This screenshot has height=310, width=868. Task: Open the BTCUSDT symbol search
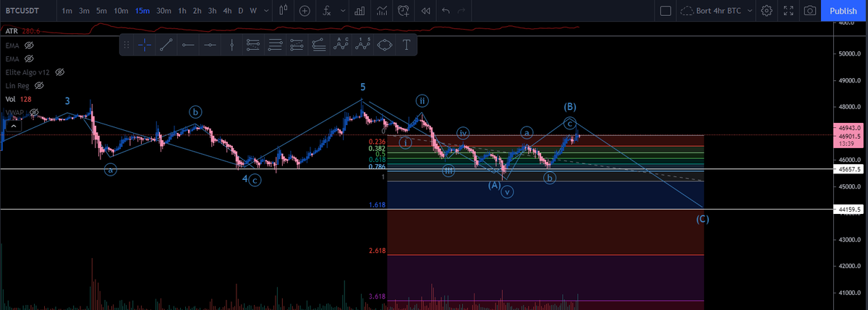(21, 11)
